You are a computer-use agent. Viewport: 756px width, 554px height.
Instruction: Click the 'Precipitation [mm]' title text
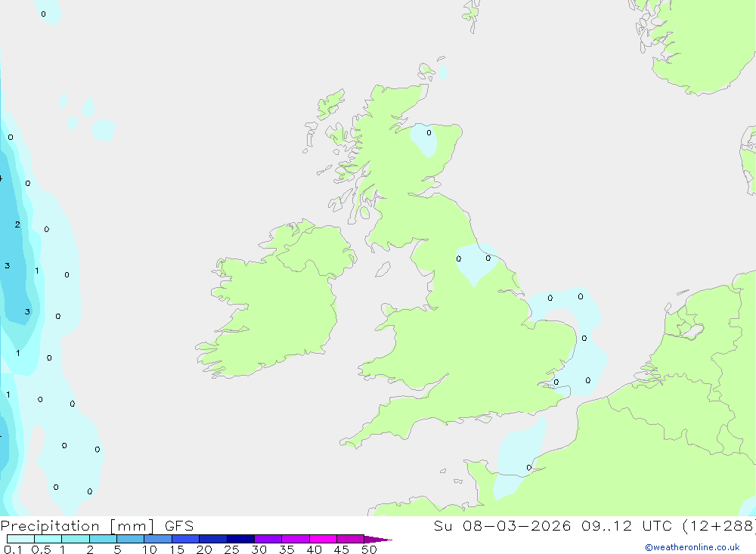(77, 526)
